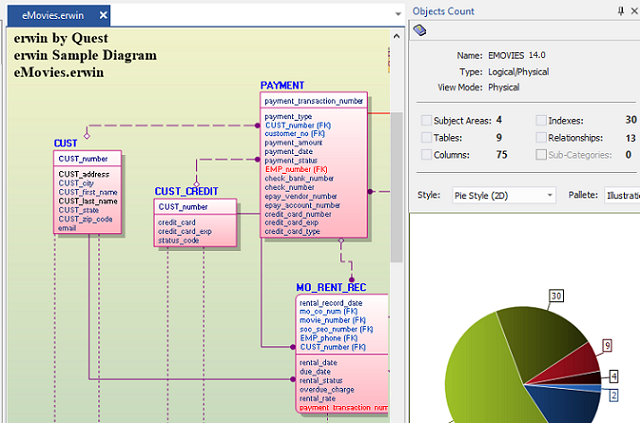Click the diagram vertical scrollbar thumb
The image size is (640, 423).
(396, 187)
